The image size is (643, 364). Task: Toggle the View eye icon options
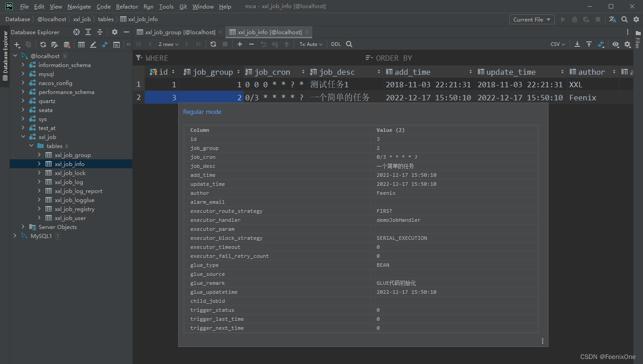[616, 44]
